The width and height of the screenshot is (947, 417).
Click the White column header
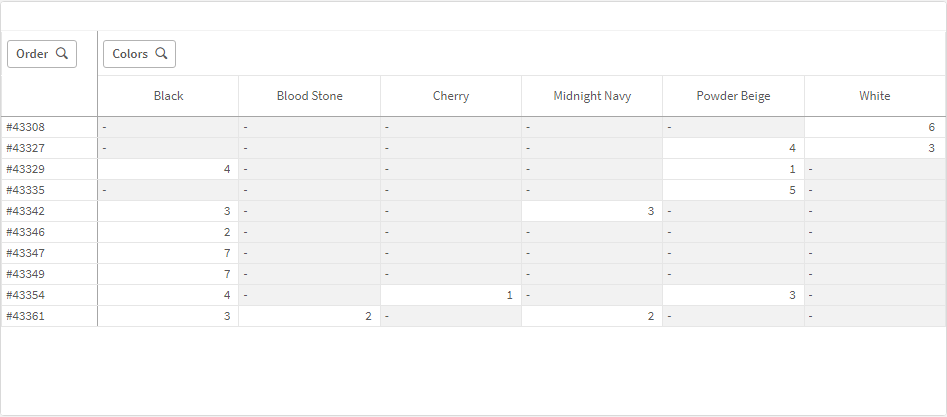874,96
